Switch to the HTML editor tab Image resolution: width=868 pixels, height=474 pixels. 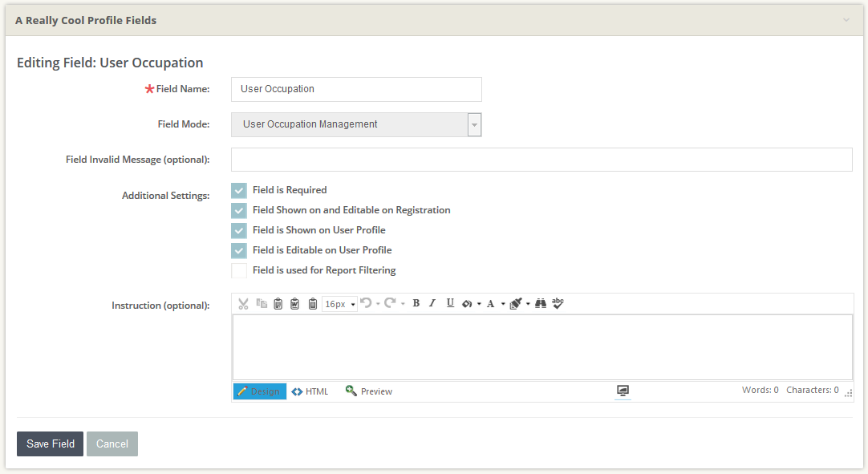click(310, 391)
